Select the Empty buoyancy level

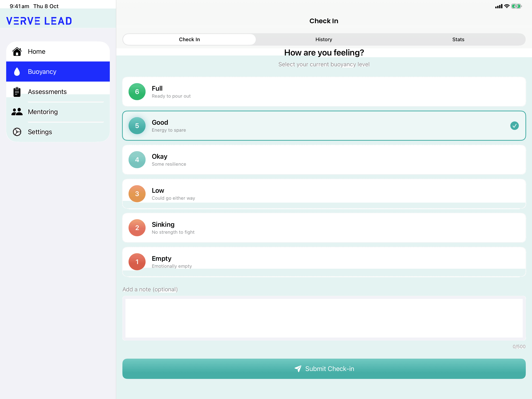324,262
